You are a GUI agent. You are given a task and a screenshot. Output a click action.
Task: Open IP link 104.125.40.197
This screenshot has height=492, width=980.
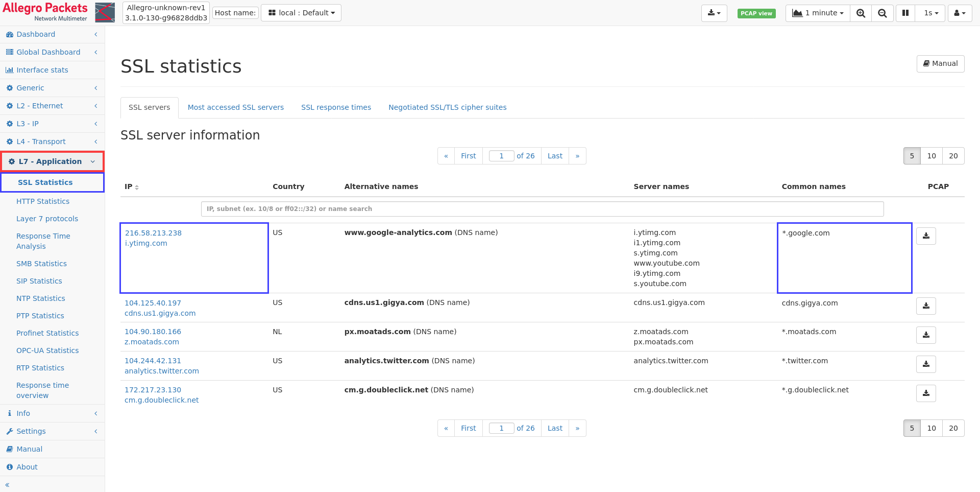(x=153, y=303)
